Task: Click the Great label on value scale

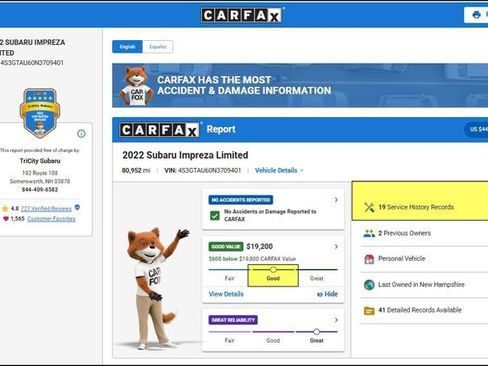Action: click(x=316, y=278)
